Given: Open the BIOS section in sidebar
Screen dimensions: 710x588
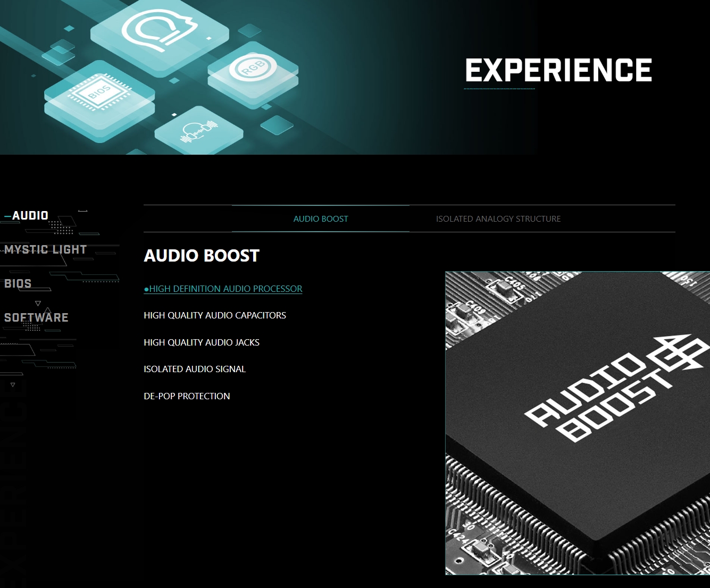Looking at the screenshot, I should click(x=18, y=283).
